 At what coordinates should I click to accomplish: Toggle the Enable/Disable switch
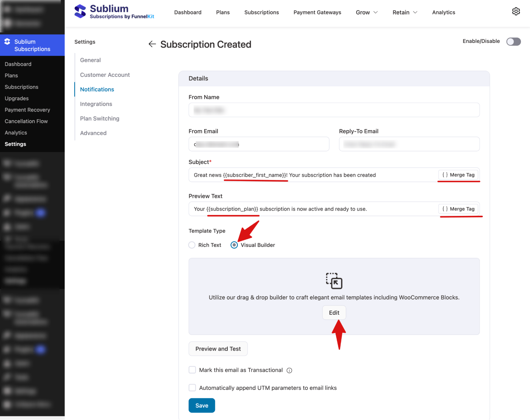513,42
